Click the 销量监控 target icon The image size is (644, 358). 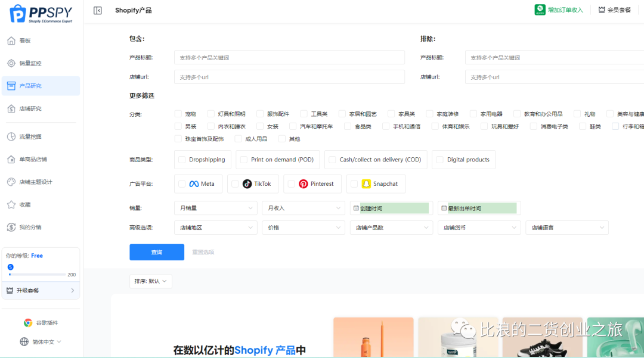pos(11,63)
